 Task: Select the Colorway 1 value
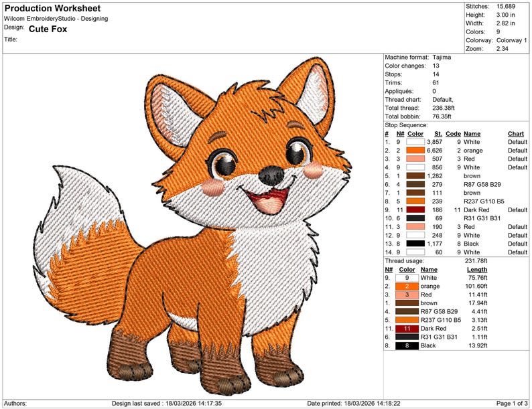pos(512,40)
